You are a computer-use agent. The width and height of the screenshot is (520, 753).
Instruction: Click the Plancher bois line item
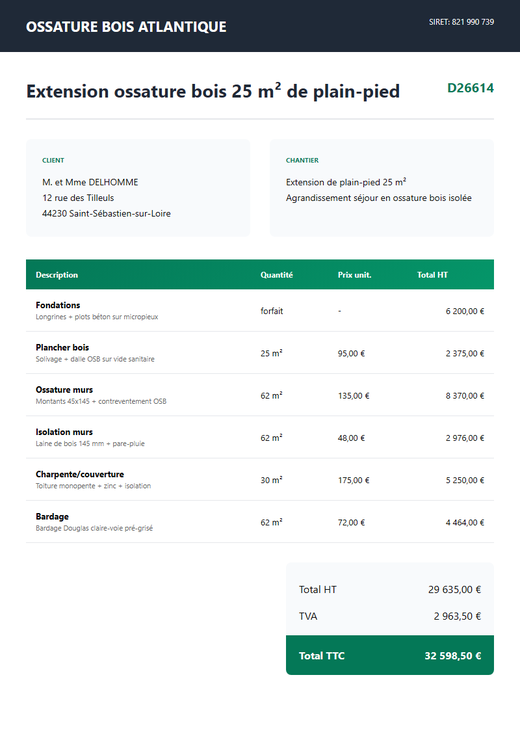tap(260, 353)
